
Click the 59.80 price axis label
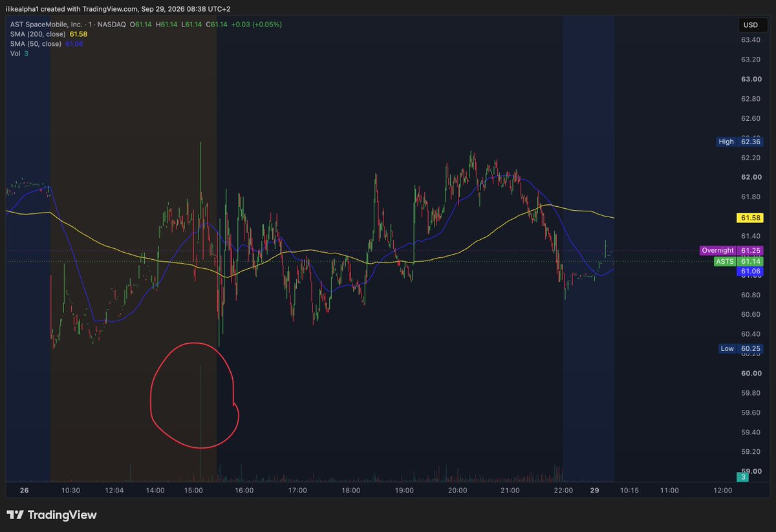[750, 393]
